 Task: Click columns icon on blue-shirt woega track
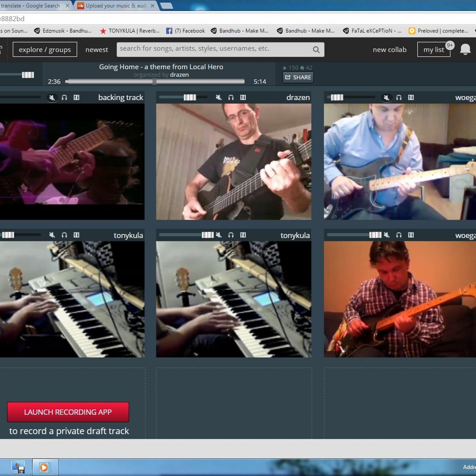tap(411, 98)
